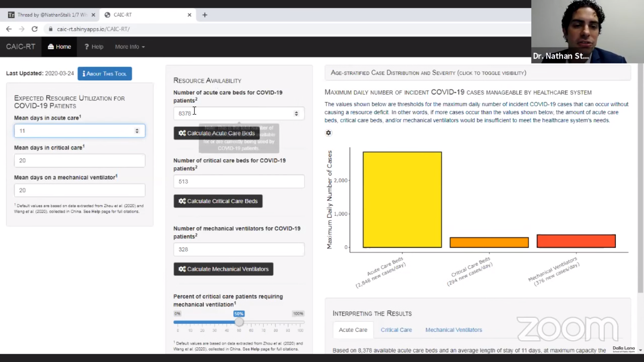This screenshot has height=362, width=644.
Task: Click the browser back arrow icon
Action: point(9,29)
